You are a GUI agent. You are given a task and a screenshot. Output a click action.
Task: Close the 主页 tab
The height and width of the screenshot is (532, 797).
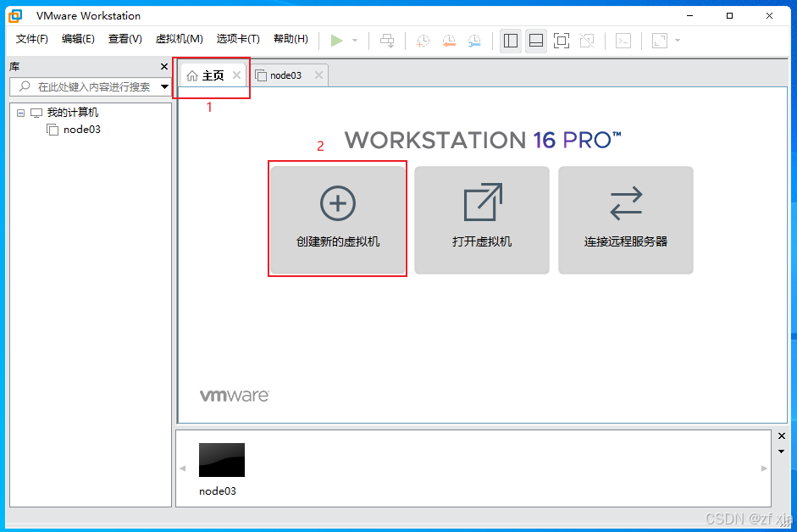coord(236,75)
